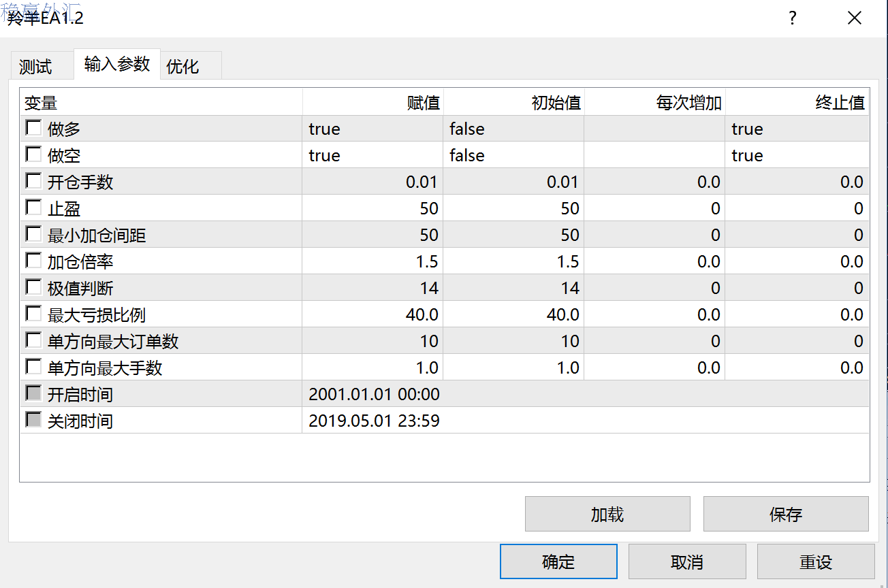Confirm with the 确定 button

coord(558,561)
